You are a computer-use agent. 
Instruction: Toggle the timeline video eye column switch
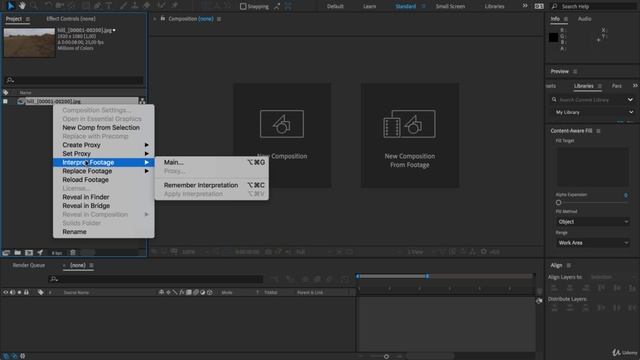click(6, 292)
